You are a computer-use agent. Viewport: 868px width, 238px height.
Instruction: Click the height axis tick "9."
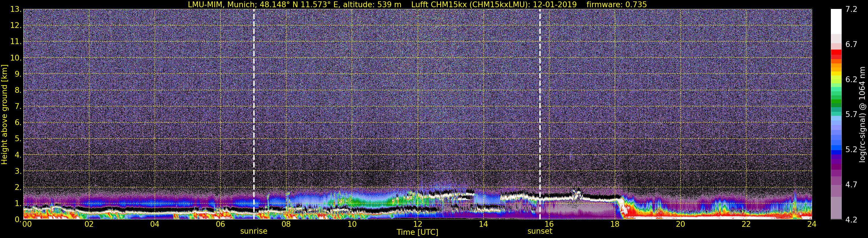(x=18, y=74)
